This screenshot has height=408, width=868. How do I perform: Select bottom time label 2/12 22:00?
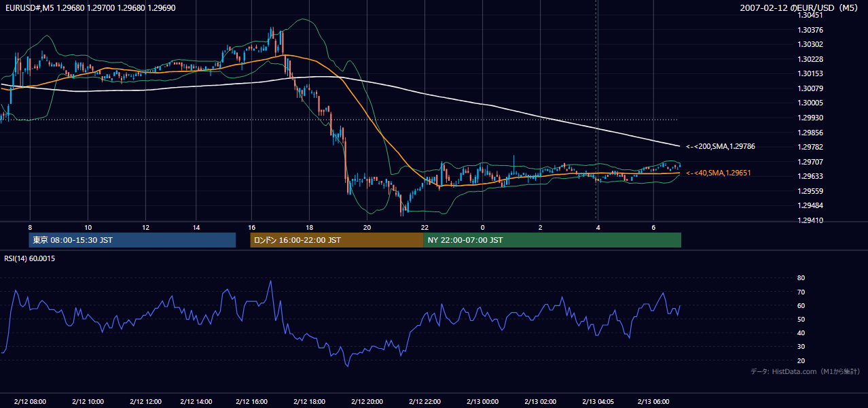[424, 401]
